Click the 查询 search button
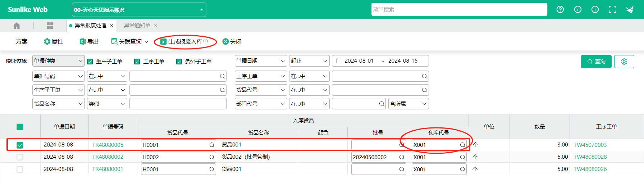644x185 pixels. [596, 62]
